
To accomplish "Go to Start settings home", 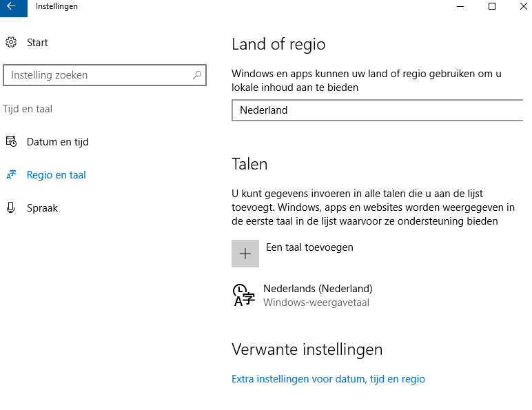I will coord(37,43).
